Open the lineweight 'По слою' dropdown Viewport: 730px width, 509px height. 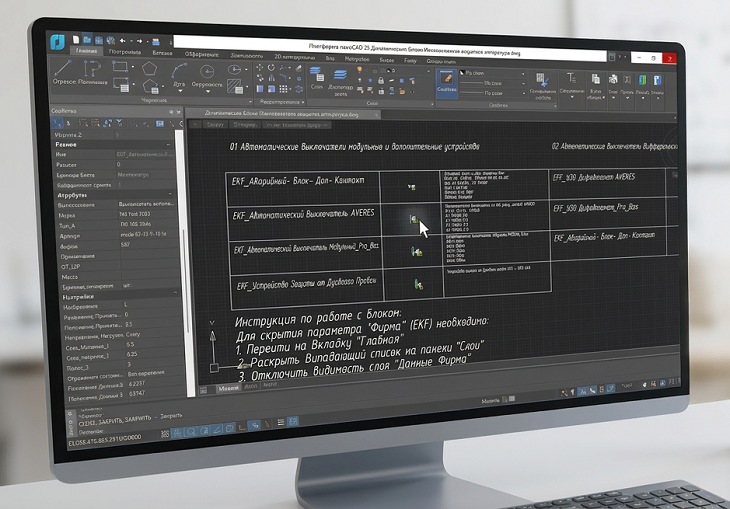click(x=493, y=93)
